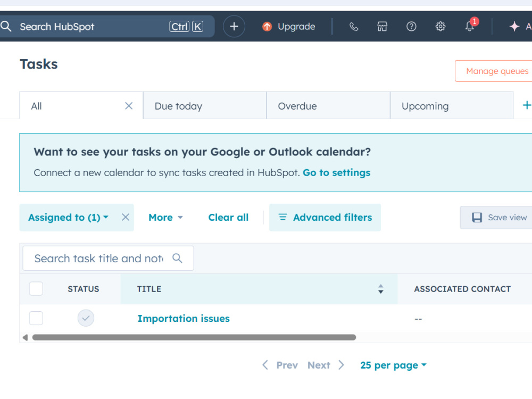
Task: Expand the Assigned to (1) filter dropdown
Action: [x=68, y=218]
